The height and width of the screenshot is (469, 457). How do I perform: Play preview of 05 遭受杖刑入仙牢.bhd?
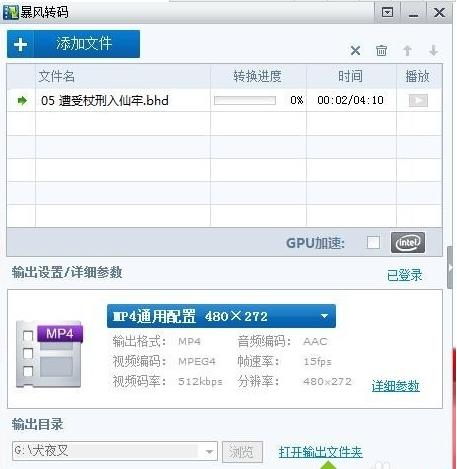pos(418,100)
